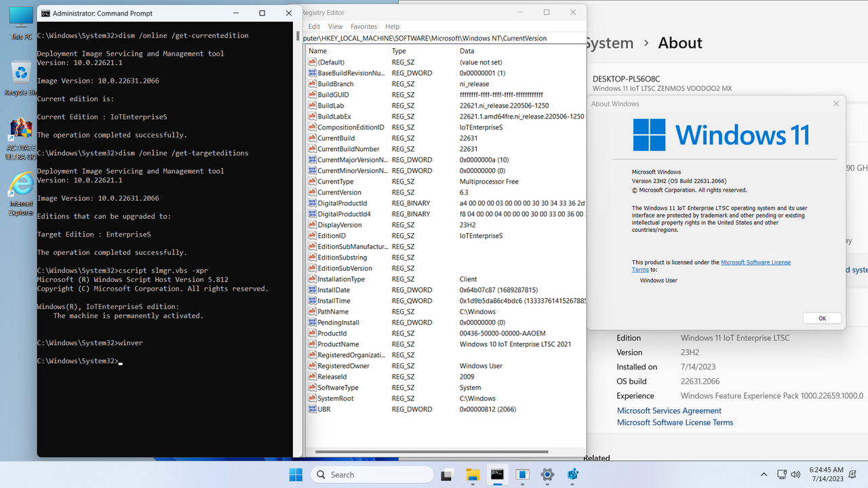Select the RegisteredOwner registry row
868x488 pixels.
pos(446,366)
